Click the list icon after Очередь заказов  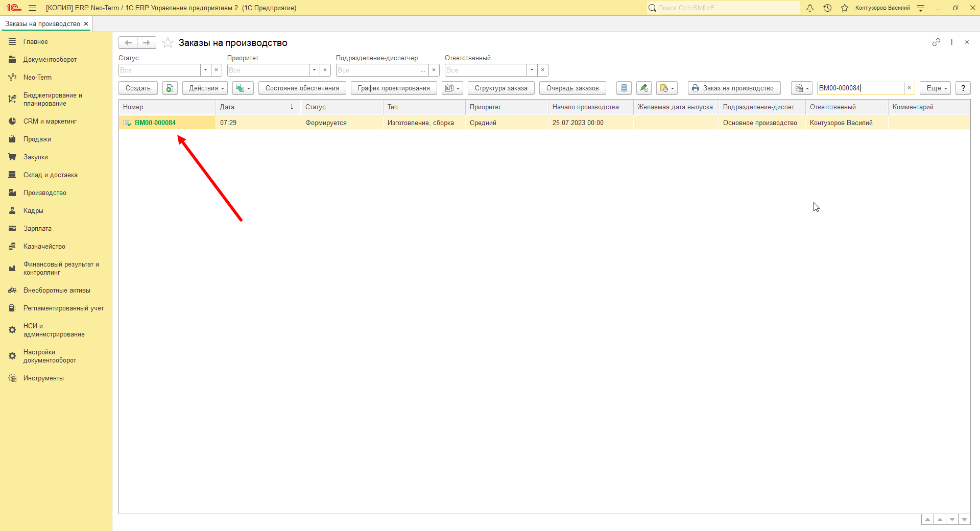pyautogui.click(x=624, y=88)
